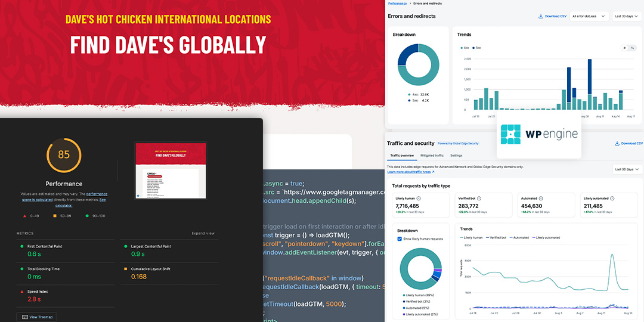Click info icon beside Automated card title
The width and height of the screenshot is (644, 322).
(540, 199)
